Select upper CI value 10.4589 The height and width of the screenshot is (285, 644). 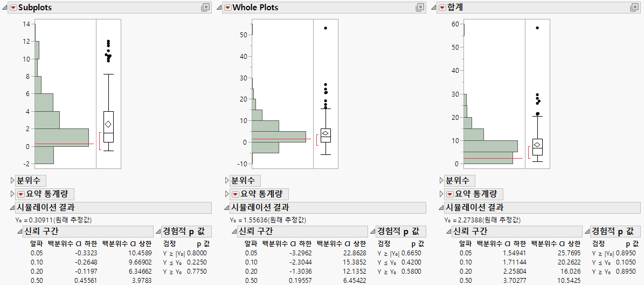141,253
